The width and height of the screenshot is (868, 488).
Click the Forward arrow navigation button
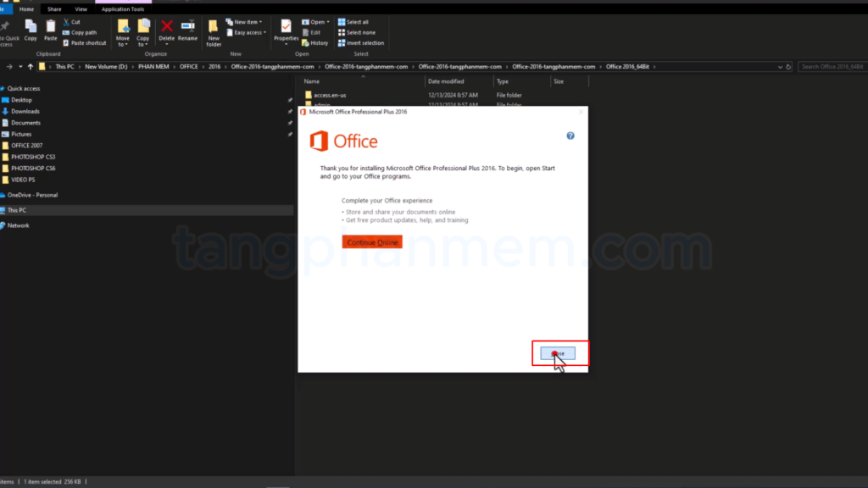tap(9, 66)
